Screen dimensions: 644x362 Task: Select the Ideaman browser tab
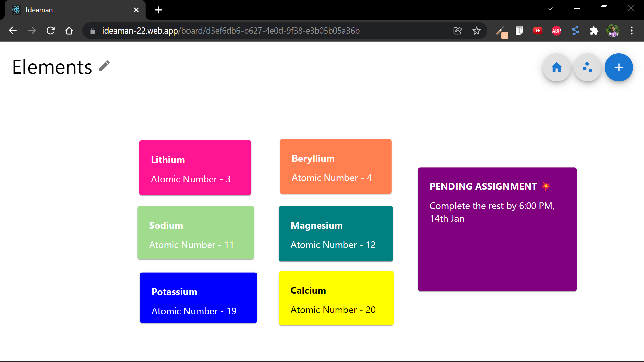[x=75, y=10]
